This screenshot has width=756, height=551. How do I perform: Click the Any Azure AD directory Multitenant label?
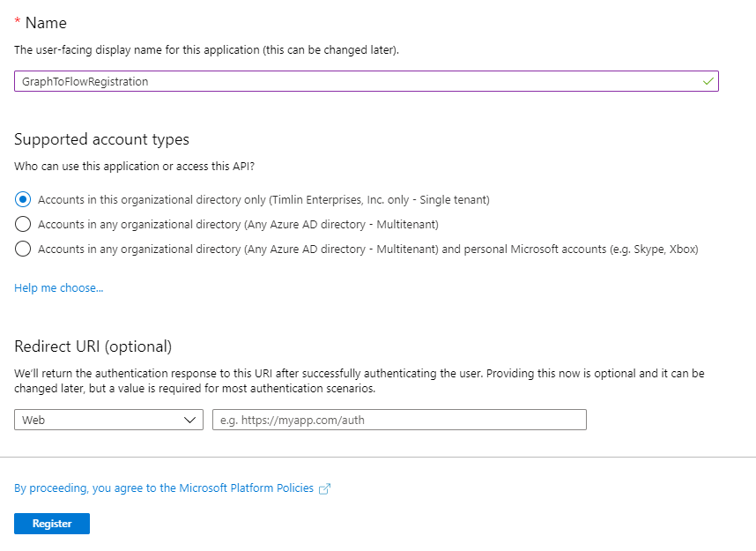pyautogui.click(x=238, y=224)
